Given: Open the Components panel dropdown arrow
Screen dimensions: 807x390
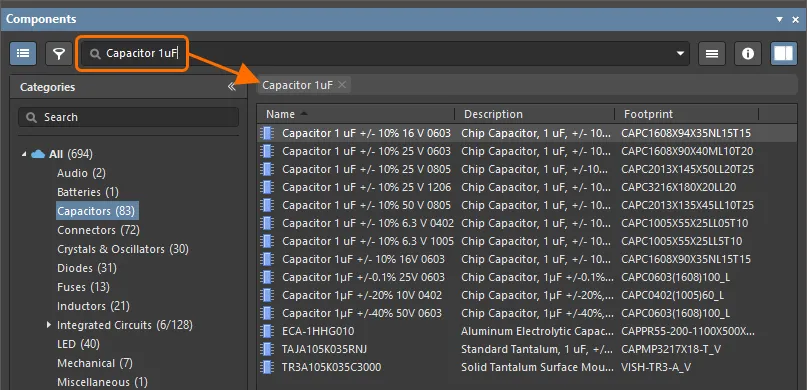Looking at the screenshot, I should (x=780, y=20).
